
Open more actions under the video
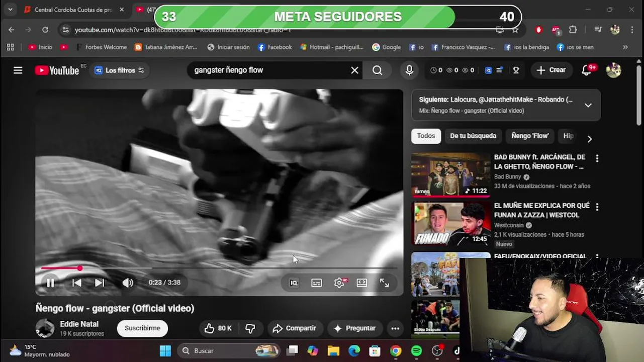coord(395,328)
